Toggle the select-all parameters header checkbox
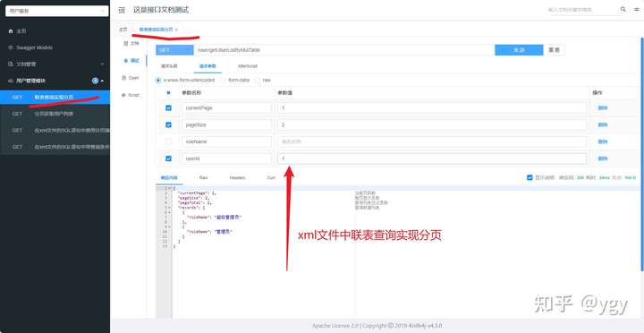Screen dimensions: 644x333 pyautogui.click(x=168, y=92)
